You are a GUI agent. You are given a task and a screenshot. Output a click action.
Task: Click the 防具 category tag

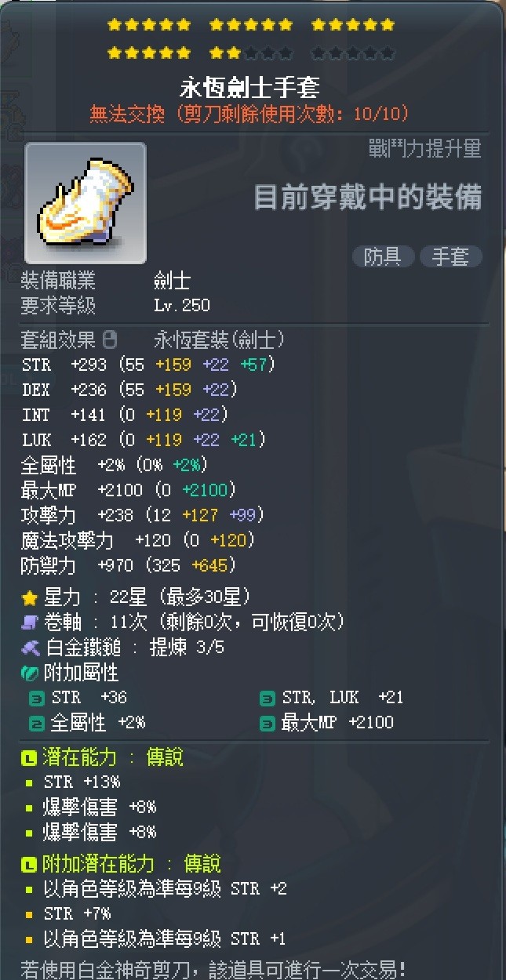[383, 256]
